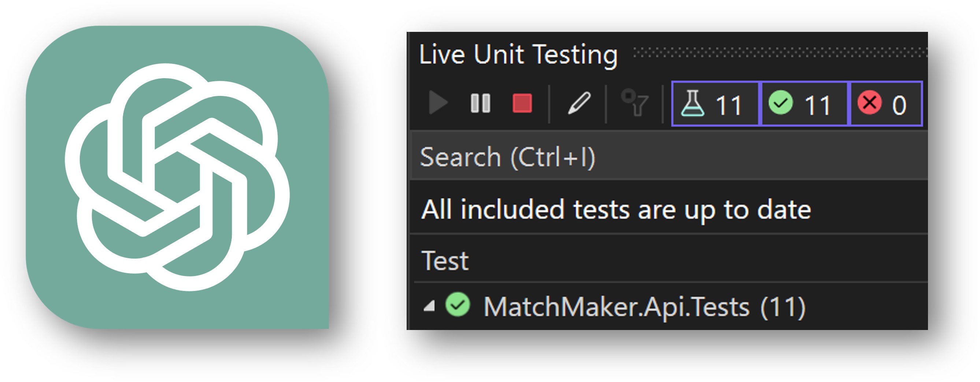Toggle the failed tests filter showing 0
Viewport: 980px width, 382px height.
click(886, 104)
